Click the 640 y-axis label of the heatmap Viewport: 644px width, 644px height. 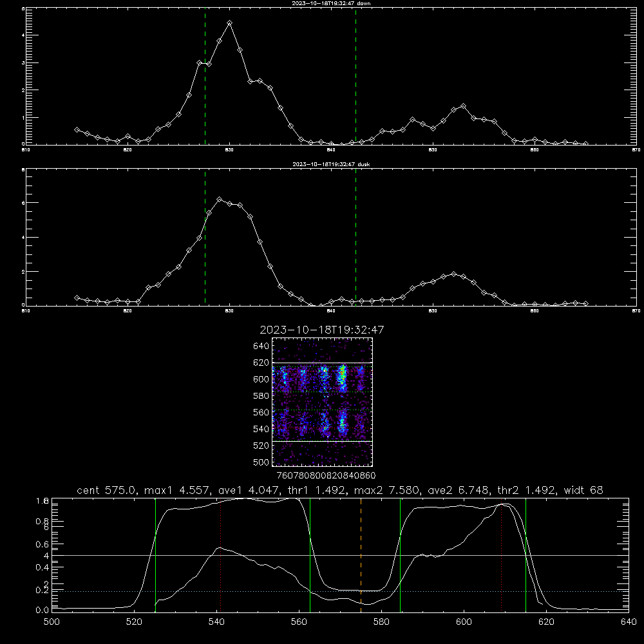pyautogui.click(x=261, y=346)
